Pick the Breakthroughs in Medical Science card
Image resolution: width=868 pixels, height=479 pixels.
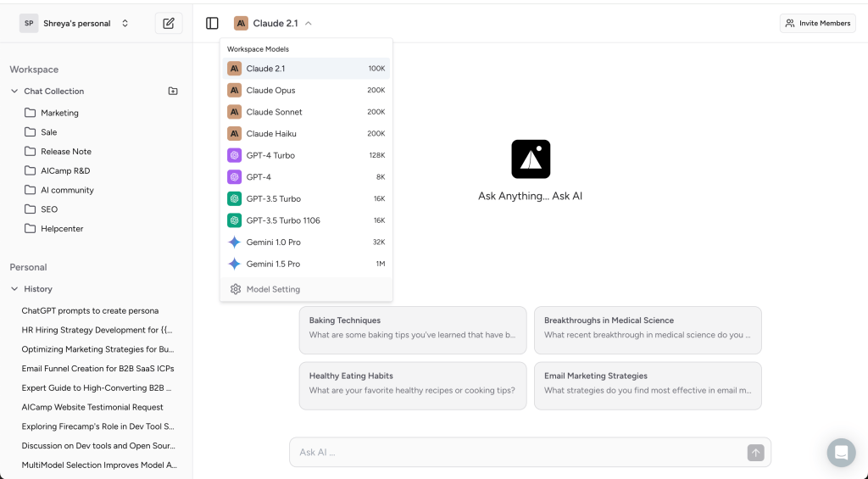pyautogui.click(x=648, y=330)
